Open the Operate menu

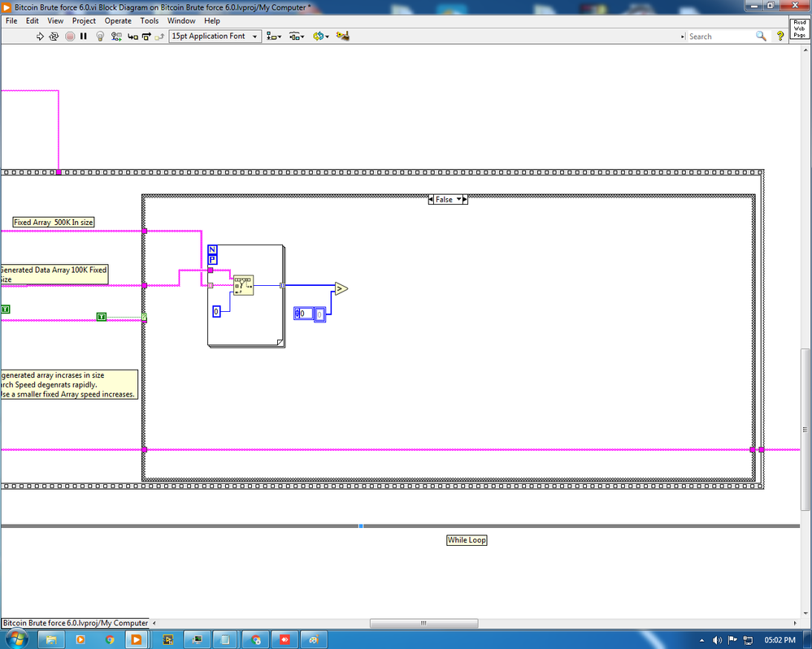coord(118,20)
